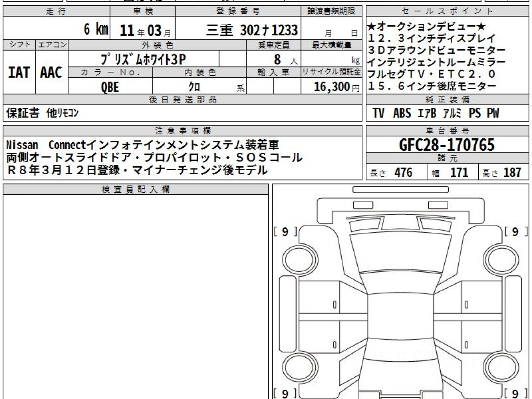Click the 乗車定員 header
Screen dimensions: 532x399
274,45
